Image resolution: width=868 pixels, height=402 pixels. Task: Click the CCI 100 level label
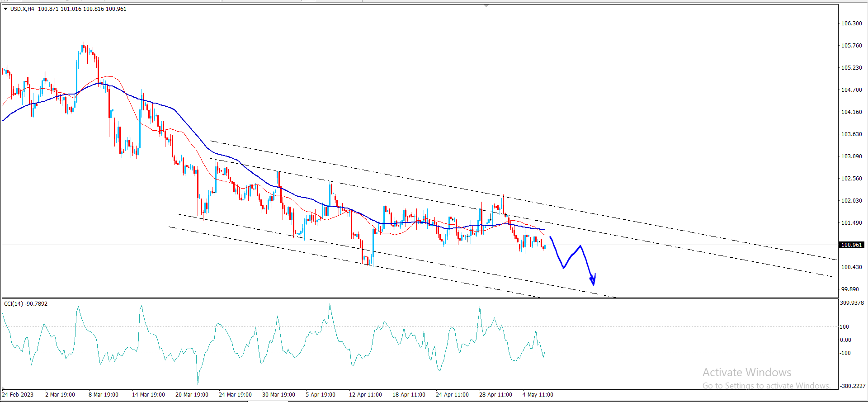844,326
